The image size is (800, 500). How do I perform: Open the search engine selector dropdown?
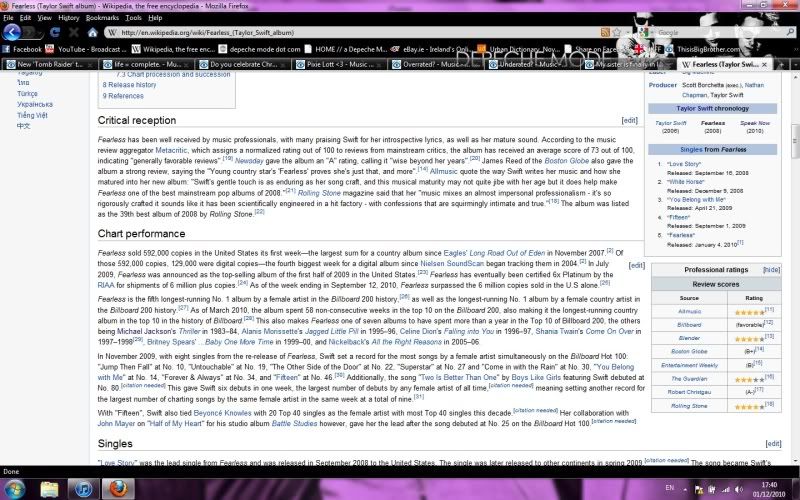[x=645, y=32]
